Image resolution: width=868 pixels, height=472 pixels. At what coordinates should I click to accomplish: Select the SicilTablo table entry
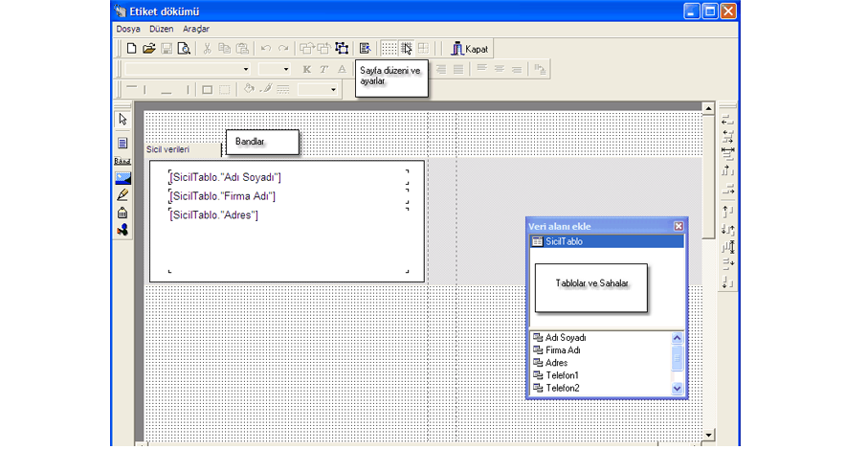click(x=563, y=241)
